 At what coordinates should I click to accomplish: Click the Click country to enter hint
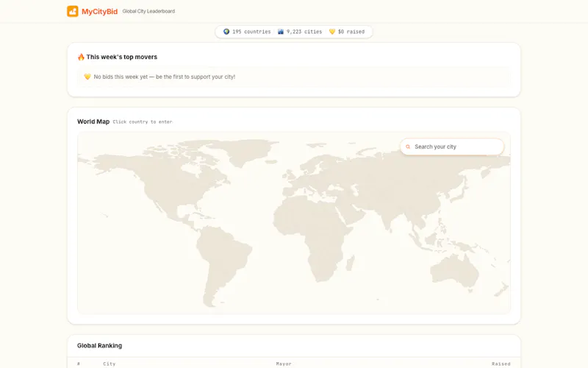click(x=143, y=121)
